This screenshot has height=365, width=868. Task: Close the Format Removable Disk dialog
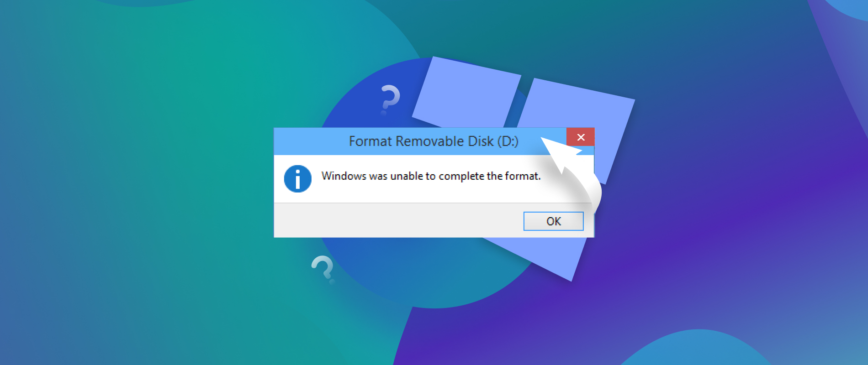coord(581,137)
